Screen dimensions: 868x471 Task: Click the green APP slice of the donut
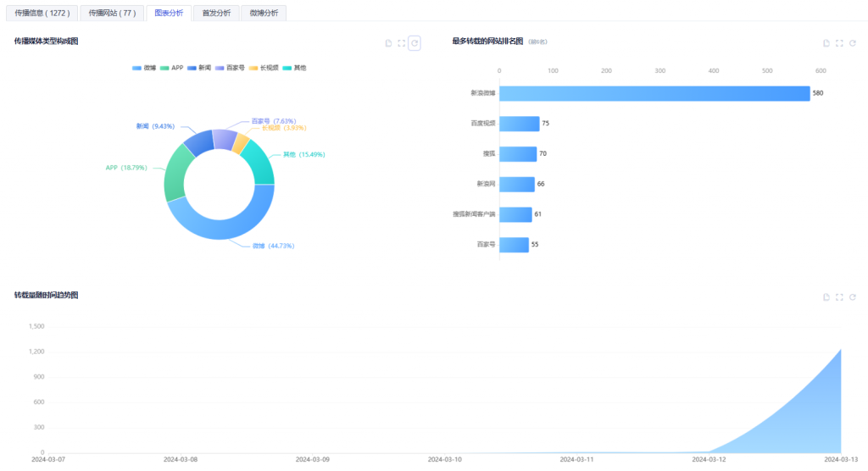point(175,170)
